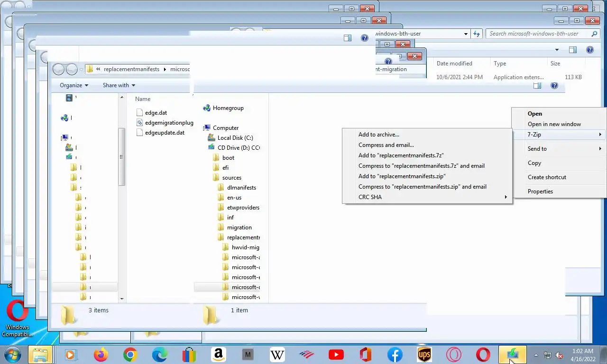
Task: Select the edge.dat file
Action: 151,113
